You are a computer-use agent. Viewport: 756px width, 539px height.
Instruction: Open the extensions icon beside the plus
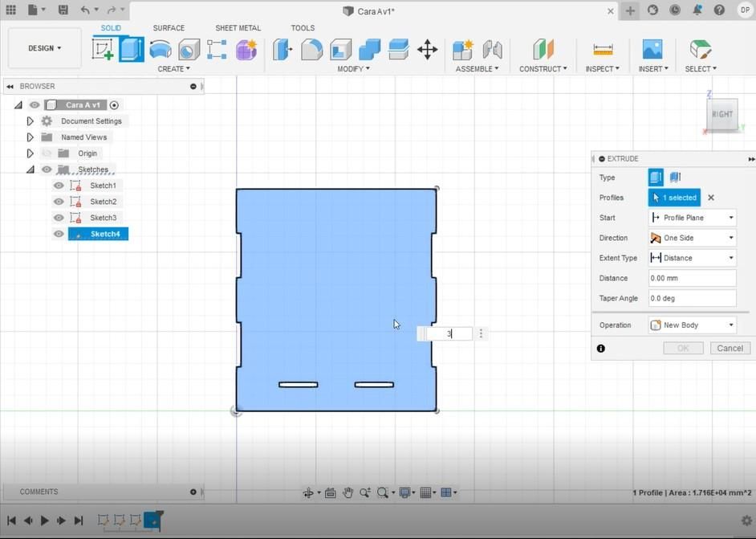(x=652, y=10)
